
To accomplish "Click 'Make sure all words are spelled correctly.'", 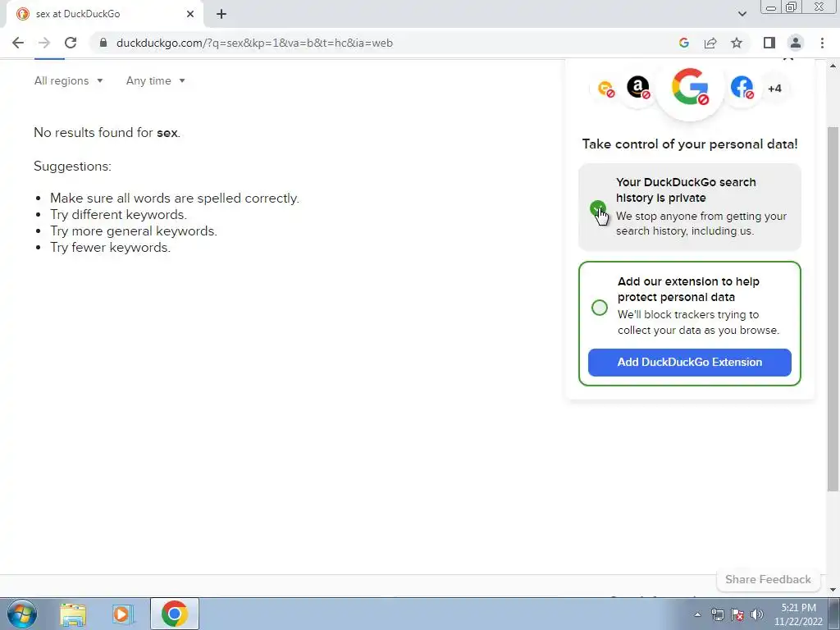I will (175, 199).
